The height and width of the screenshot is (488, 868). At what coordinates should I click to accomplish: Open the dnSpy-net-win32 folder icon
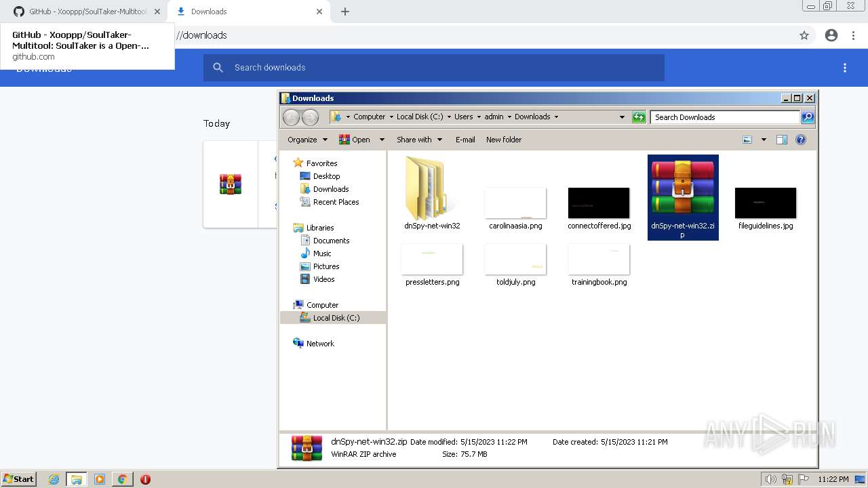coord(431,188)
